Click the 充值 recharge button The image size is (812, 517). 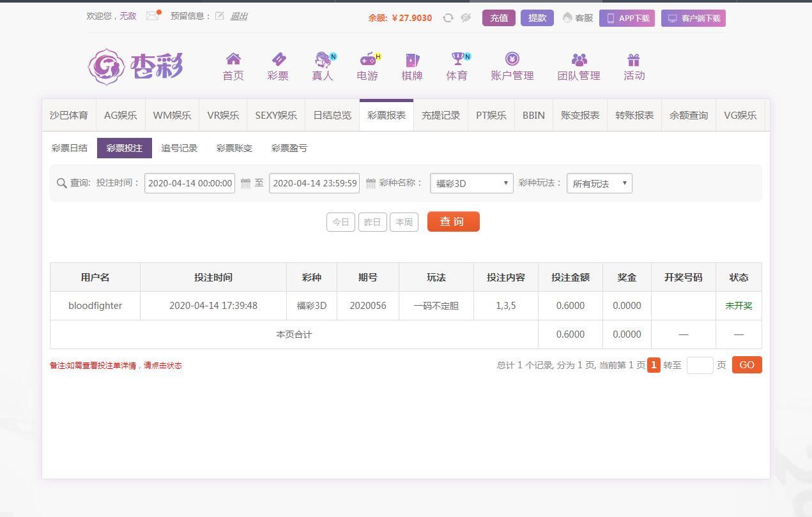click(x=498, y=18)
